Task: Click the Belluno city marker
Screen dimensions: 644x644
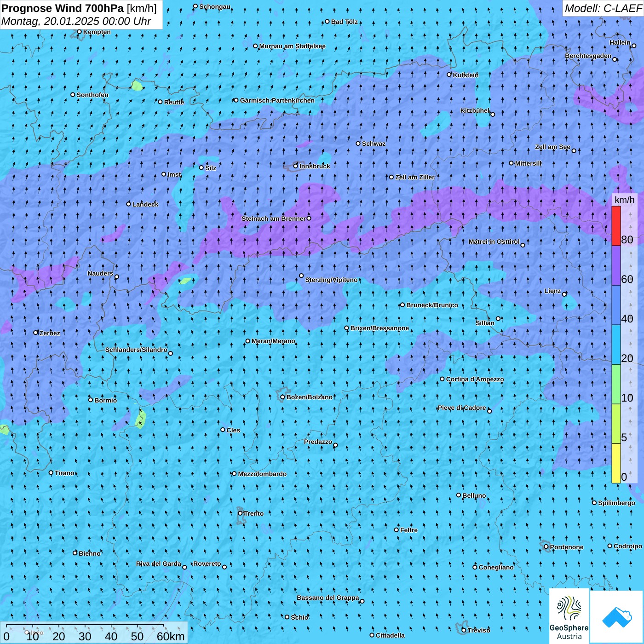Action: [x=459, y=495]
